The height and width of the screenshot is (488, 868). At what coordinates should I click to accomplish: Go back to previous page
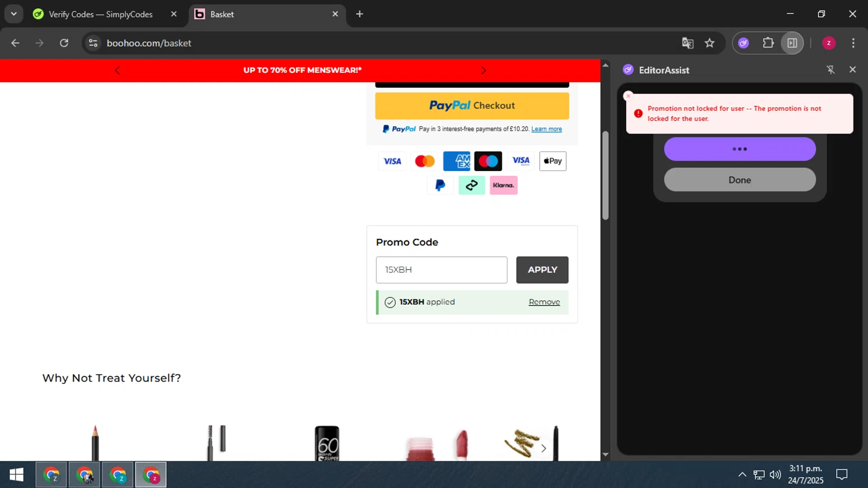pyautogui.click(x=16, y=43)
